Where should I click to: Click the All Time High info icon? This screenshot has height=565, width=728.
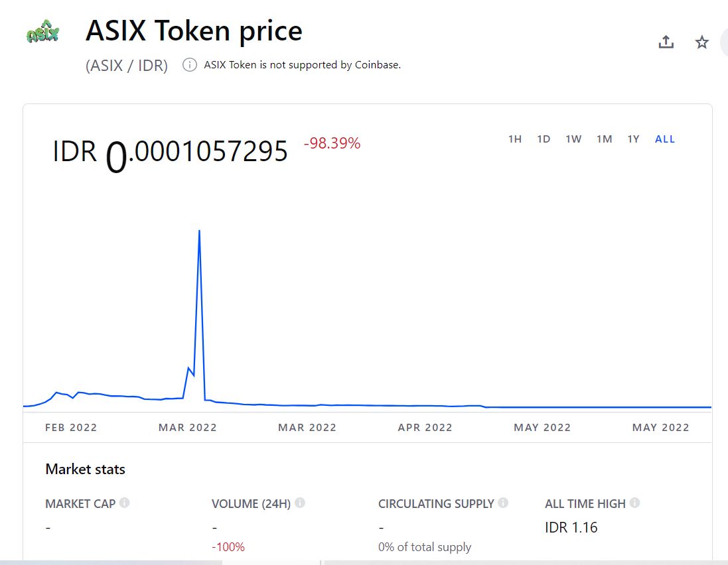tap(634, 503)
